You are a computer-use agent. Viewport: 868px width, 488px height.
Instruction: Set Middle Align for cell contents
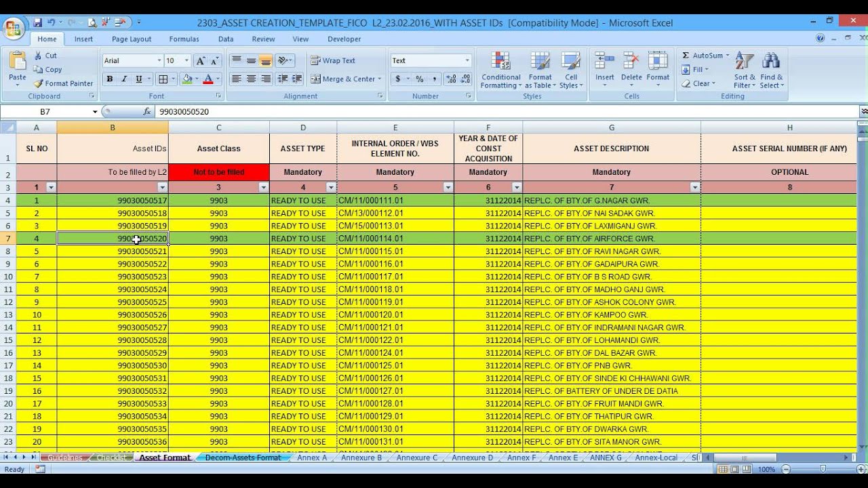251,60
